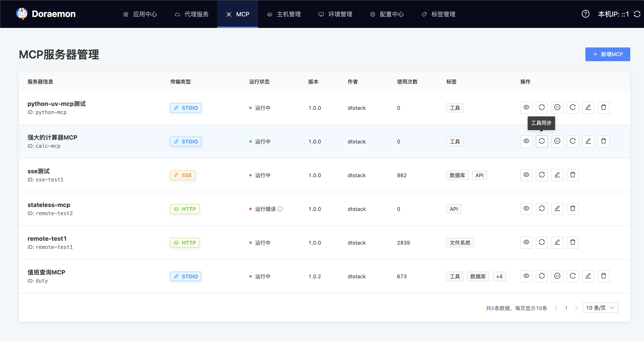644x341 pixels.
Task: Click the help question mark icon
Action: (x=585, y=14)
